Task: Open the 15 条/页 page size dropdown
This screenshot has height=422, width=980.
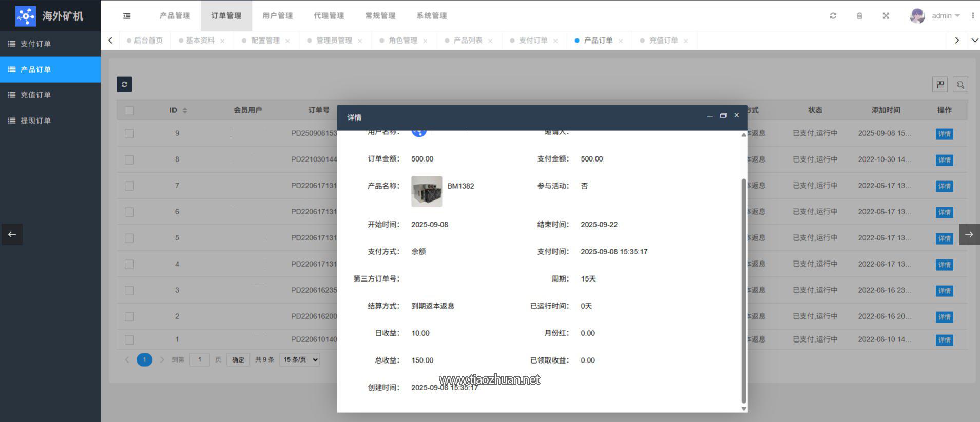Action: point(300,359)
